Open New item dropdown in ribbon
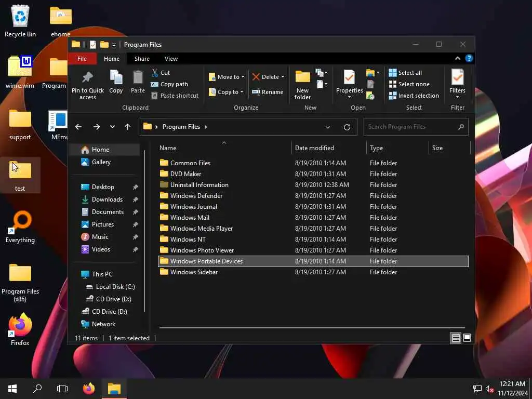 [x=321, y=73]
